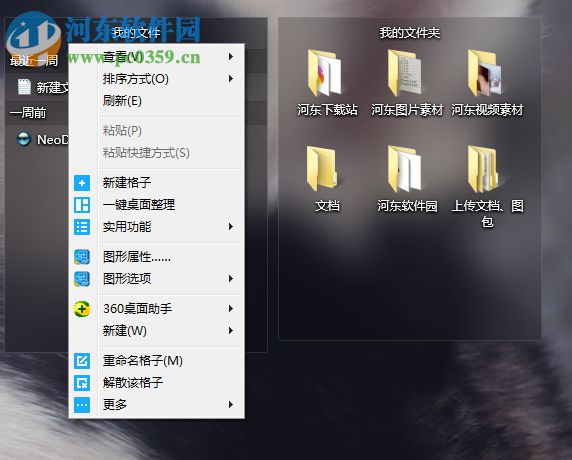572x460 pixels.
Task: Choose 新建格子 in the context menu
Action: point(156,183)
